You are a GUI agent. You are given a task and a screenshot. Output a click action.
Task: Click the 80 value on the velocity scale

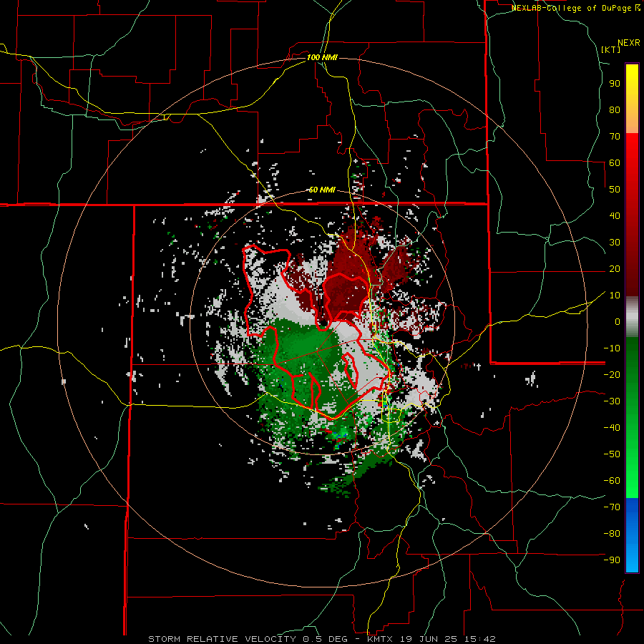(x=615, y=110)
